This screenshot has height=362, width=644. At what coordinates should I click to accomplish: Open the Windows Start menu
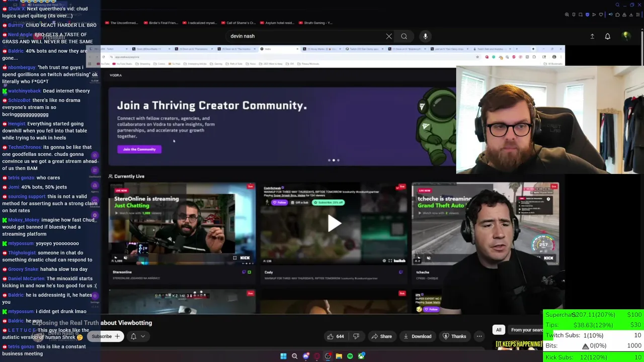tap(283, 356)
